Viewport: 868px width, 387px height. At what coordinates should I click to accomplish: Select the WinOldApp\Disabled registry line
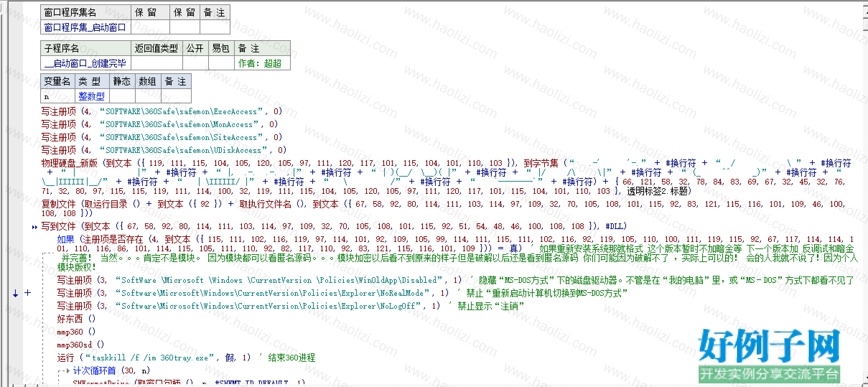(259, 280)
